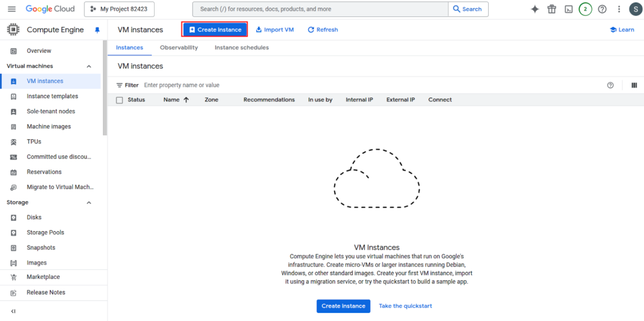Click the Connect column header
644x321 pixels.
click(x=440, y=100)
